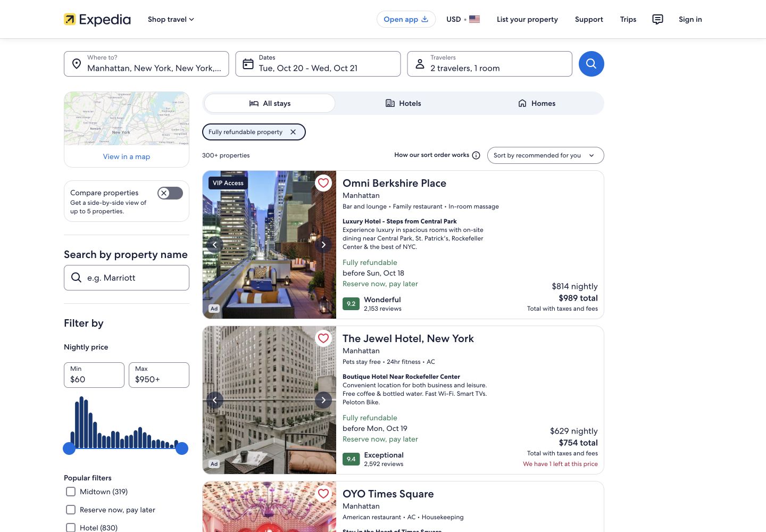Show previous photo of The Jewel Hotel
This screenshot has width=766, height=532.
coord(215,400)
